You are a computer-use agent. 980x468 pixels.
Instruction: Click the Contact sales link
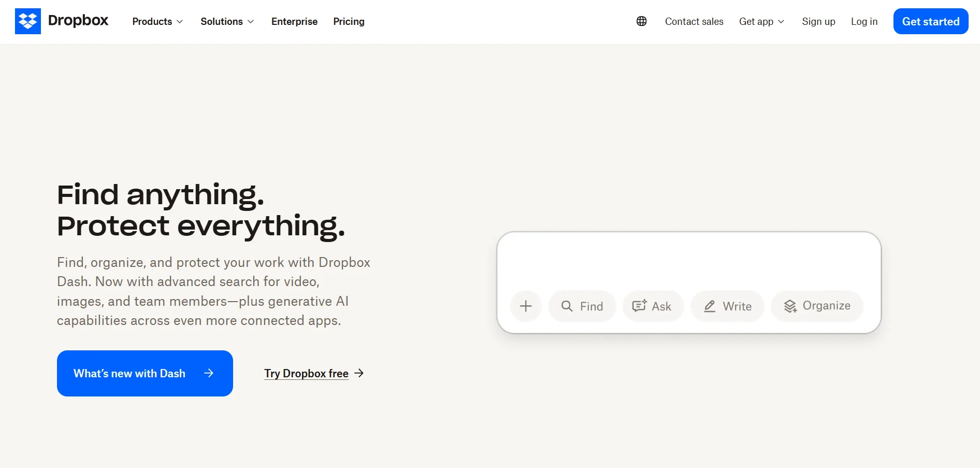click(x=694, y=21)
